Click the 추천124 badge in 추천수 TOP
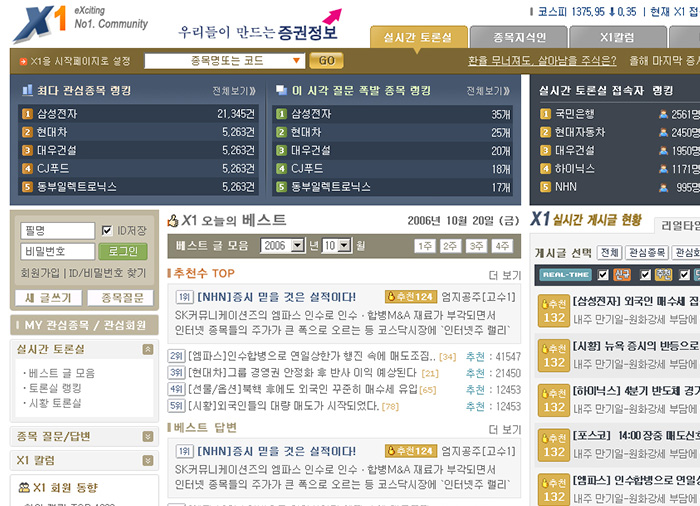700x506 pixels. click(x=410, y=297)
